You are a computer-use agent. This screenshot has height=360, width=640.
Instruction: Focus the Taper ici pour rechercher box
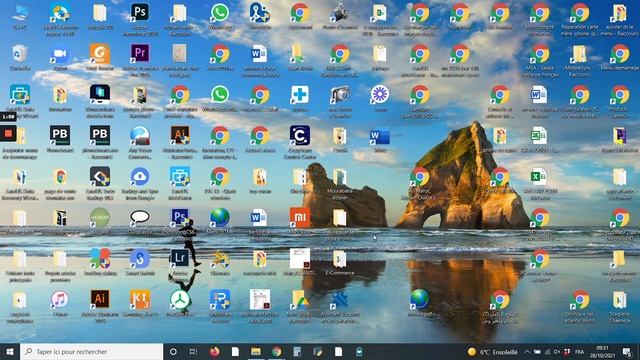click(91, 351)
